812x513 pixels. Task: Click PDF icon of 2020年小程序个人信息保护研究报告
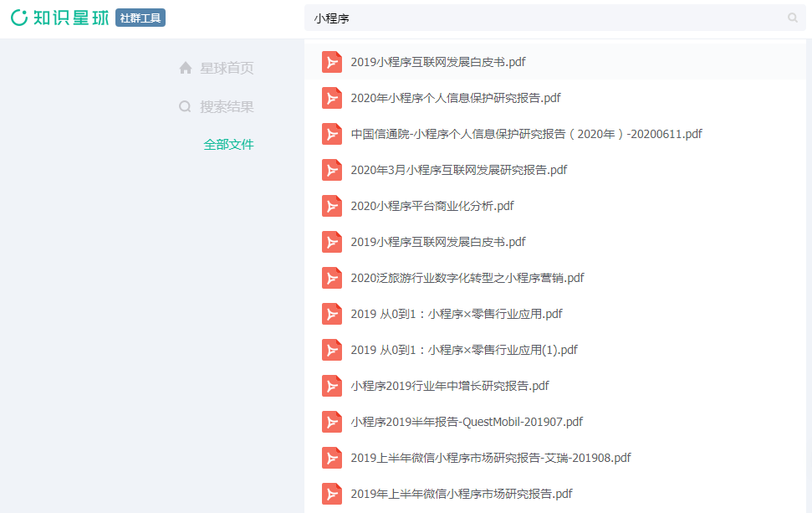coord(332,98)
